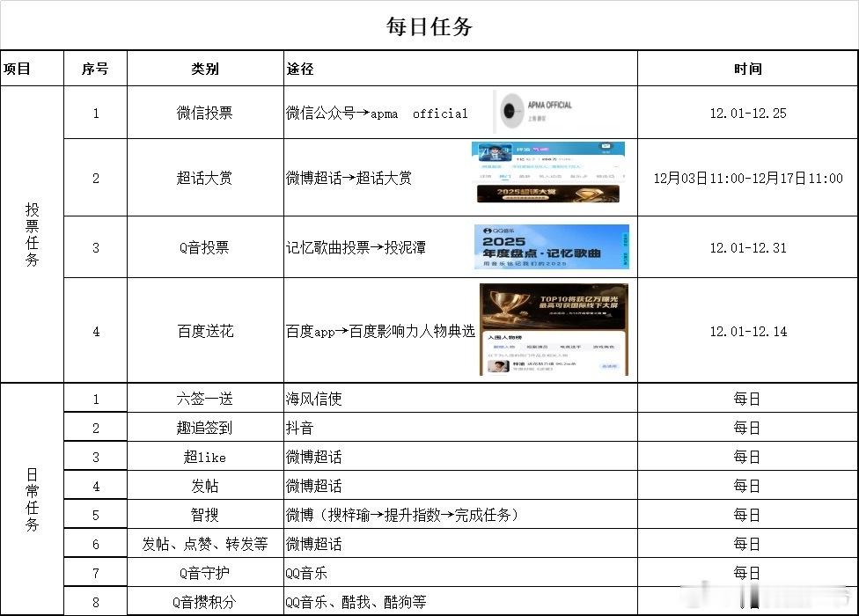Click the diamond icon on 2025超话大赏 banner
The image size is (859, 616).
tap(584, 194)
